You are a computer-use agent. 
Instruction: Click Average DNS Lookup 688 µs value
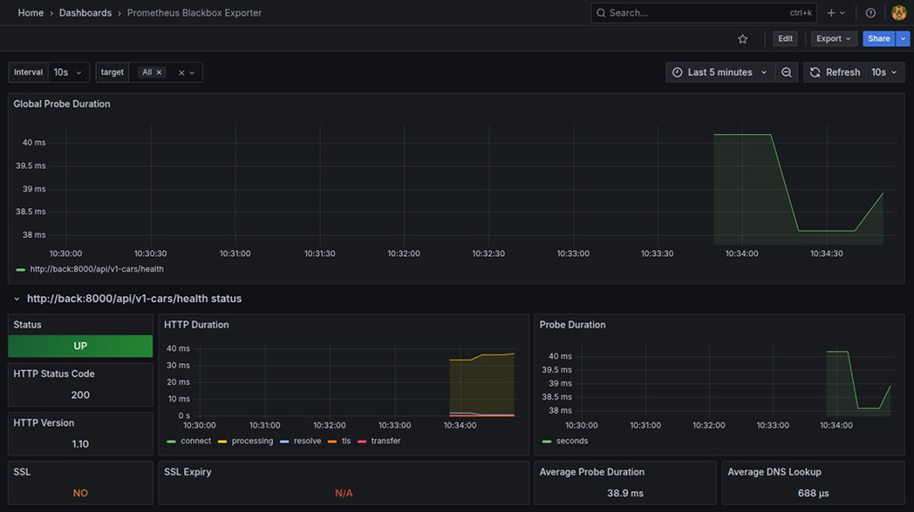[813, 493]
